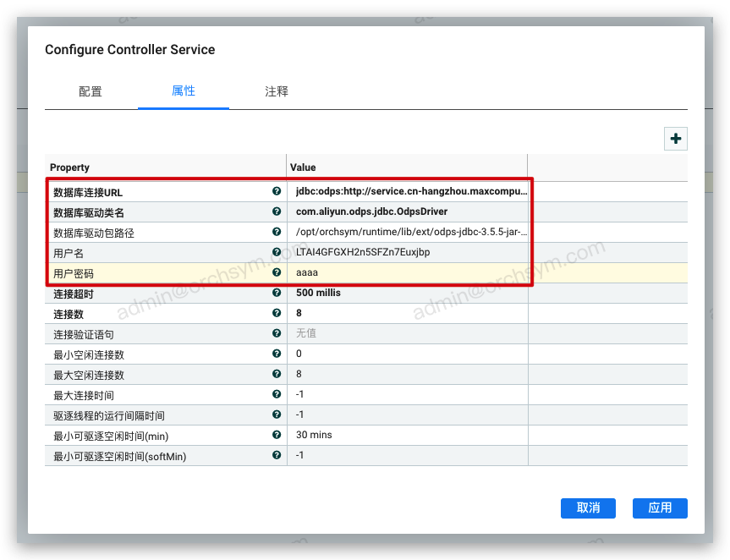Click help icon beside 最小可驱逐空闲时间(min)
The image size is (730, 560).
tap(277, 435)
